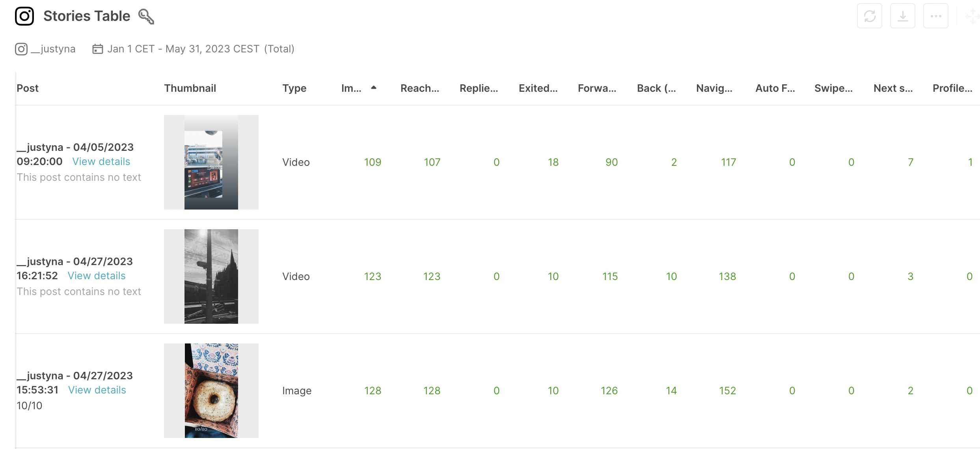The height and width of the screenshot is (449, 980).
Task: Open View details for 15:53:31 story
Action: [97, 390]
